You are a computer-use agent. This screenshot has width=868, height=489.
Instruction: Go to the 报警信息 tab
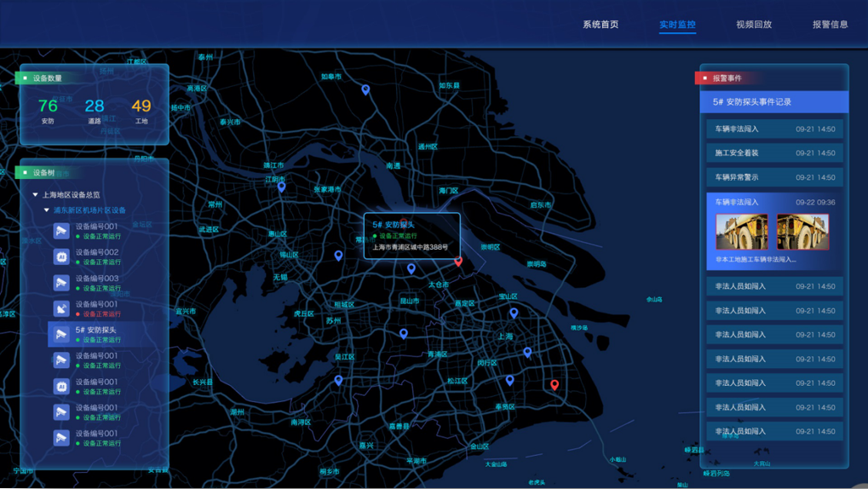click(x=830, y=25)
